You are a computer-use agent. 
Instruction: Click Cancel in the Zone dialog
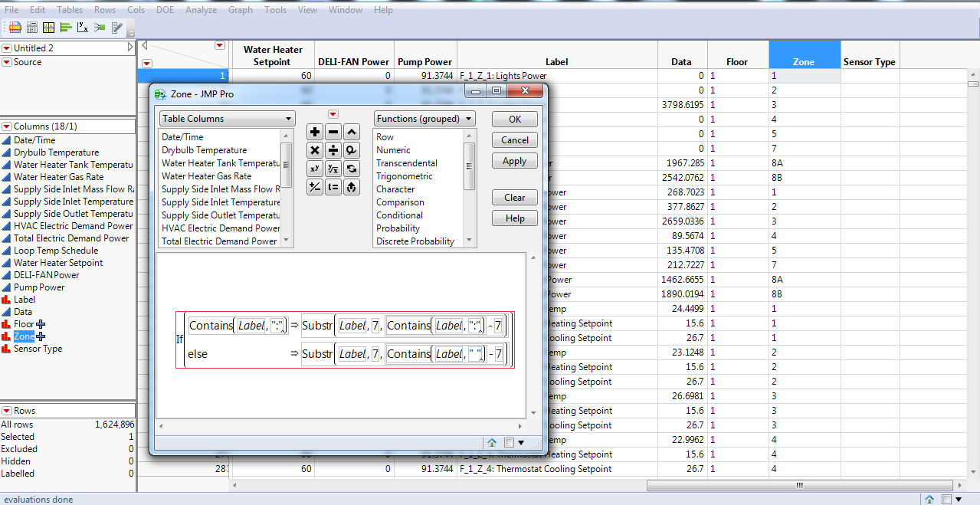coord(515,140)
